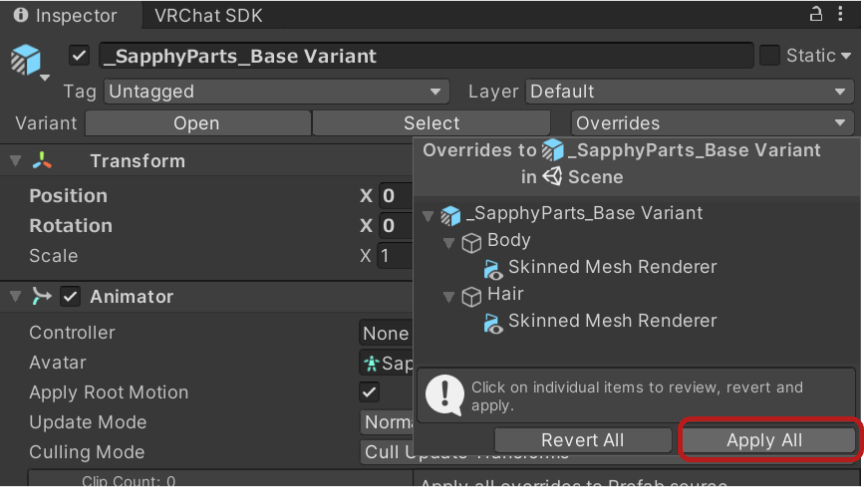Click Apply All button

(769, 440)
